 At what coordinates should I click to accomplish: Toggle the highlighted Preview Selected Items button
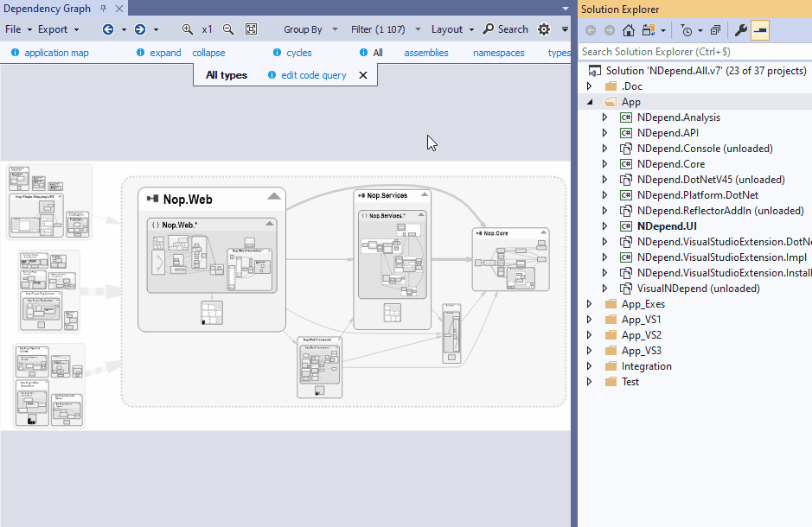pyautogui.click(x=760, y=31)
